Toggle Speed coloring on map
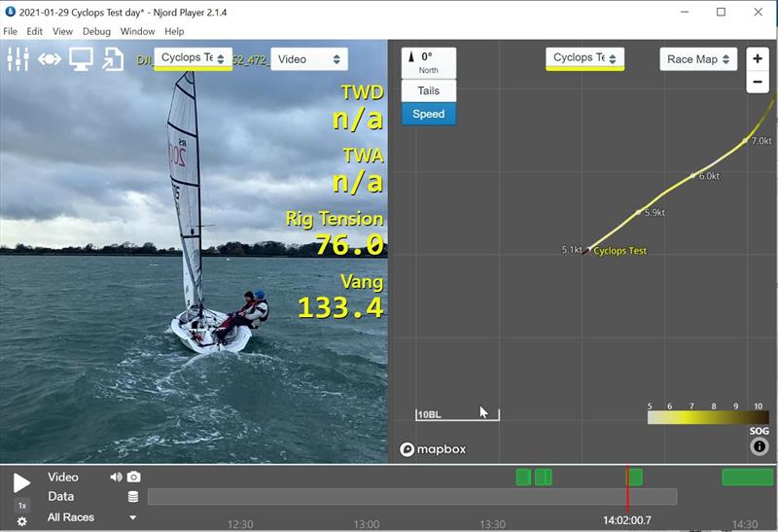This screenshot has width=778, height=532. [428, 114]
